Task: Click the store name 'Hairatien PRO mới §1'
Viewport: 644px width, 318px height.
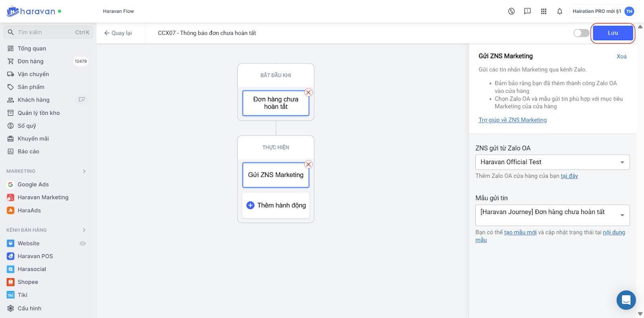Action: click(597, 11)
